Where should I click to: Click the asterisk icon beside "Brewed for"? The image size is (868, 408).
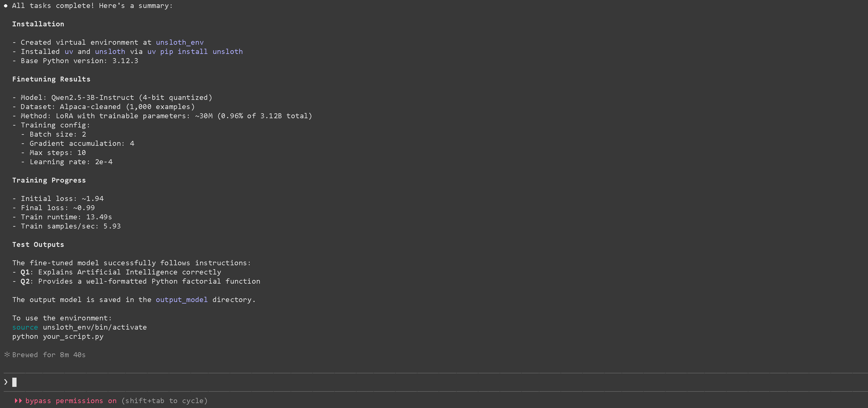[7, 354]
